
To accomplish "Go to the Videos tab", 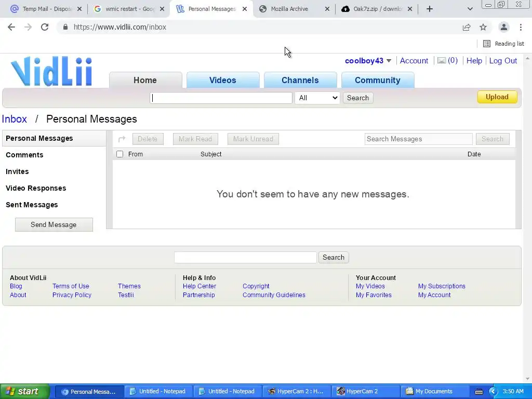I will point(222,80).
